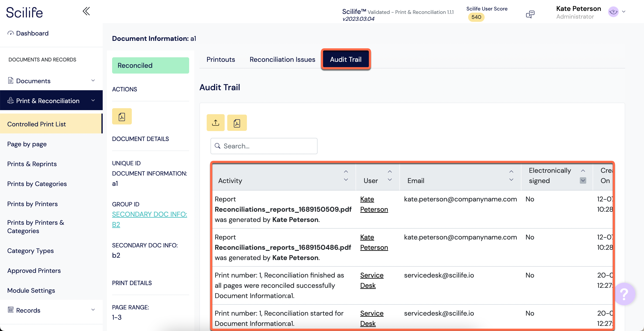The height and width of the screenshot is (331, 644).
Task: Open the purple help question mark
Action: (624, 294)
